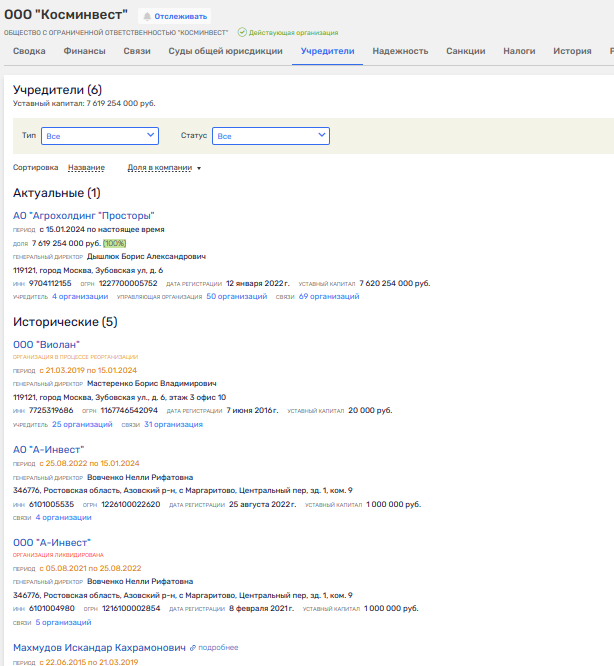614x666 pixels.
Task: Open АО "Агрохолдинг "Просторы" company link
Action: pos(84,215)
